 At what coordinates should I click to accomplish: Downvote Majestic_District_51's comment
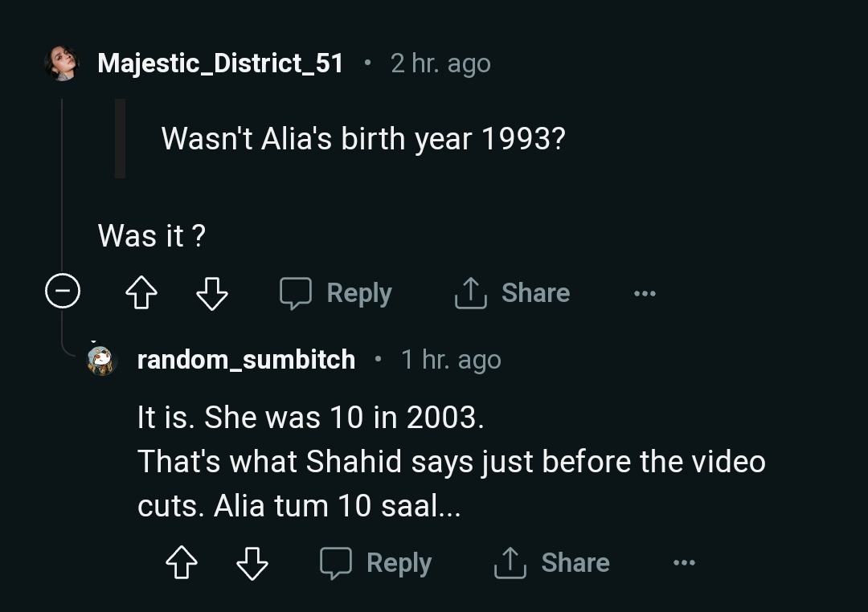(211, 292)
